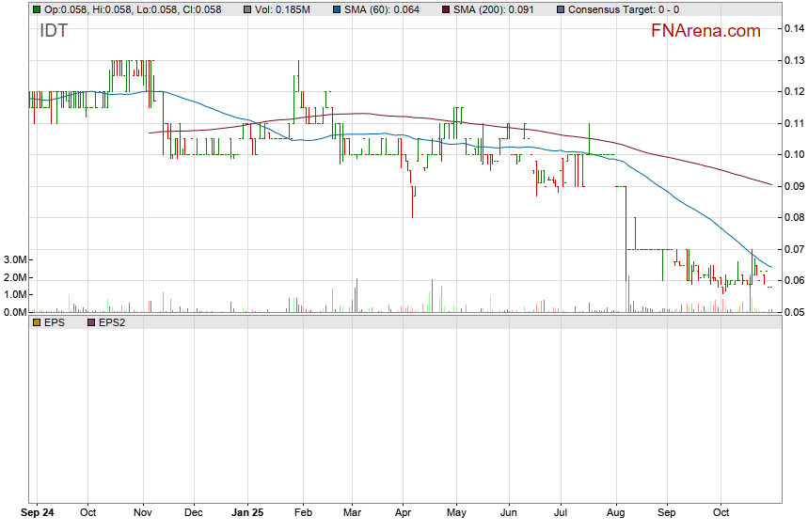Image resolution: width=808 pixels, height=532 pixels.
Task: Select the IDT ticker label
Action: pyautogui.click(x=53, y=31)
